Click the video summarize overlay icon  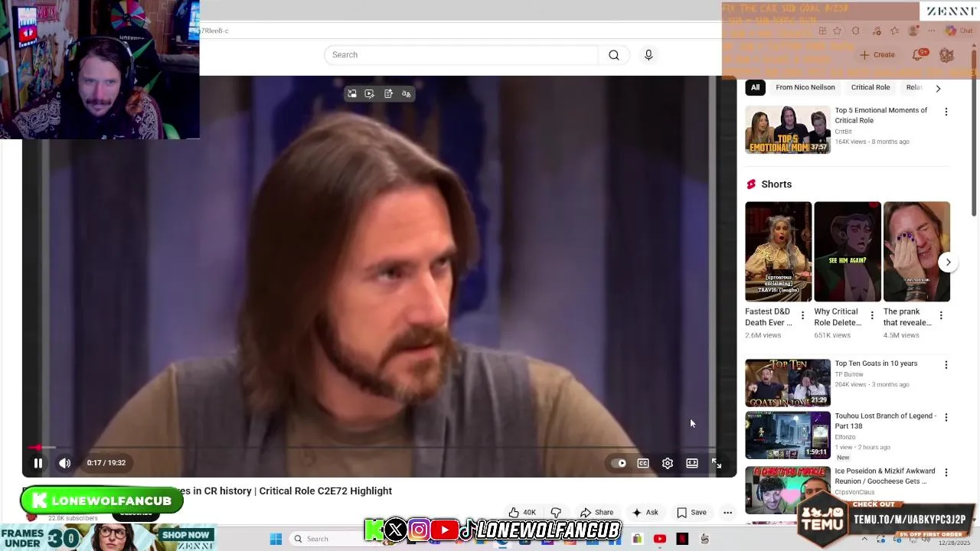click(x=370, y=94)
